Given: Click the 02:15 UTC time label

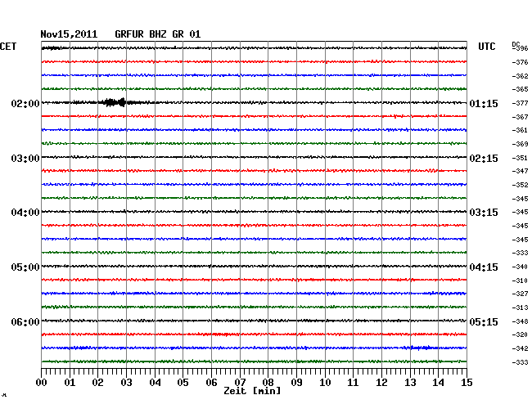Looking at the screenshot, I should coord(484,159).
